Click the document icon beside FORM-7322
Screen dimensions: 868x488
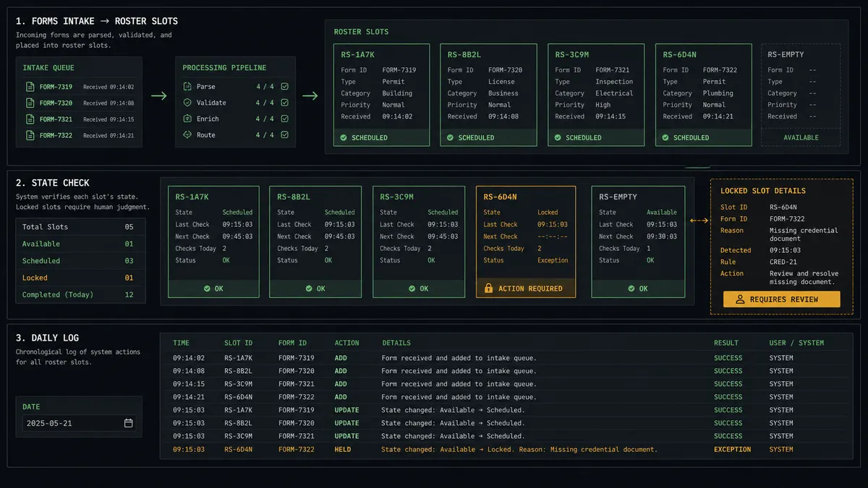click(30, 135)
